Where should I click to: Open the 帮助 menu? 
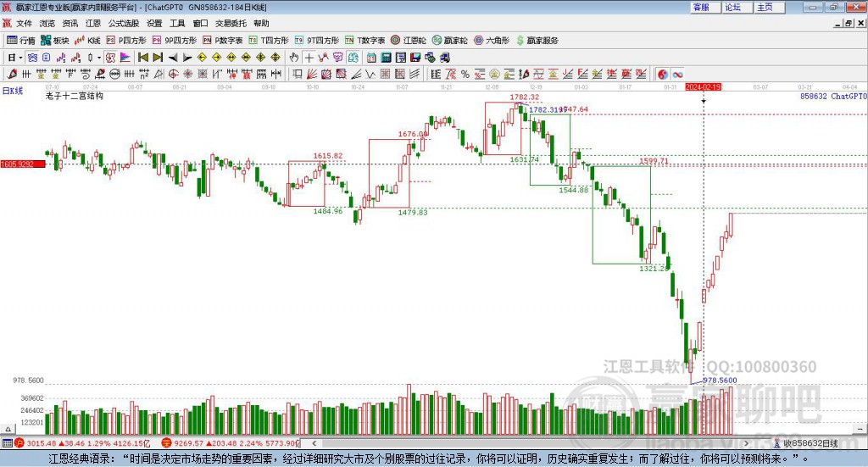[261, 23]
